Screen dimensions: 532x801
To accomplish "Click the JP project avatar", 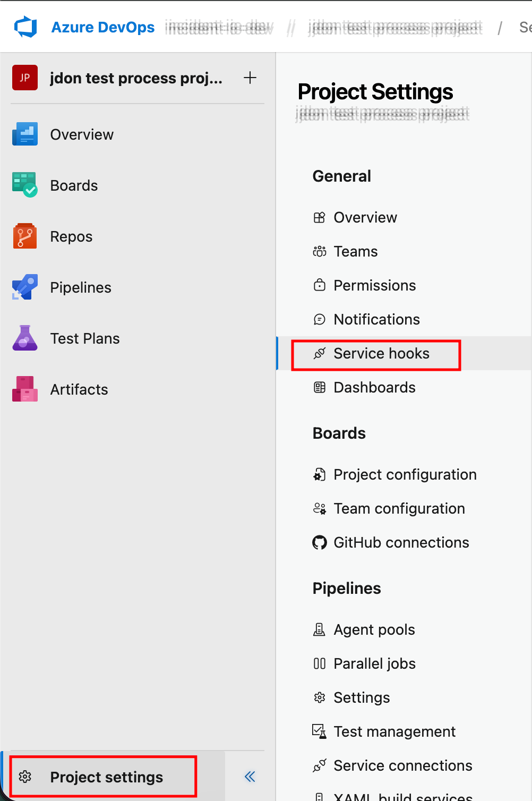I will coord(25,78).
